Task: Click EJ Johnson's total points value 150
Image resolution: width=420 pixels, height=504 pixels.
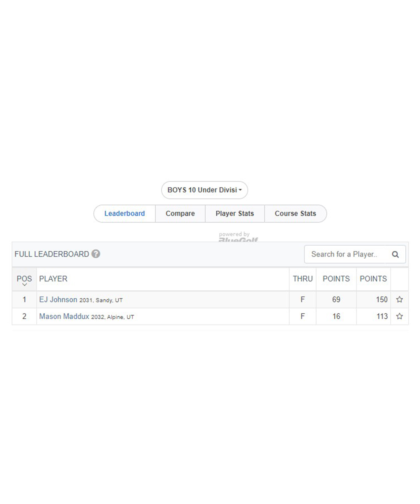Action: [x=382, y=300]
